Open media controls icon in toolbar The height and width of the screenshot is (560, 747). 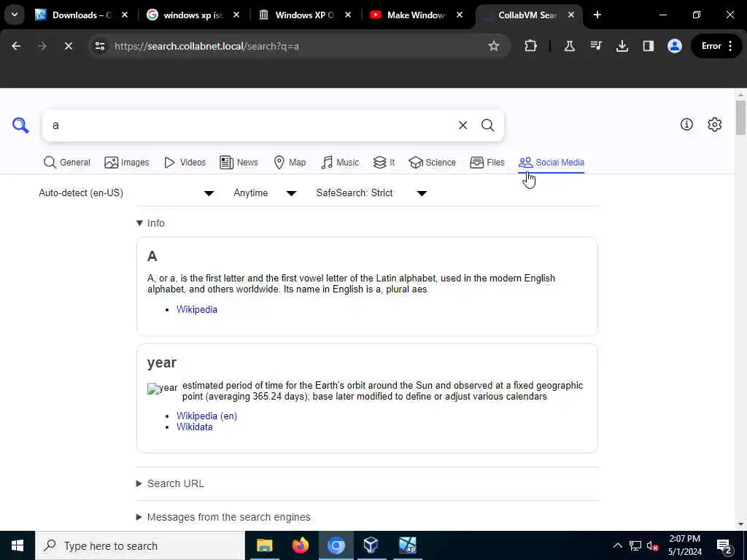596,46
